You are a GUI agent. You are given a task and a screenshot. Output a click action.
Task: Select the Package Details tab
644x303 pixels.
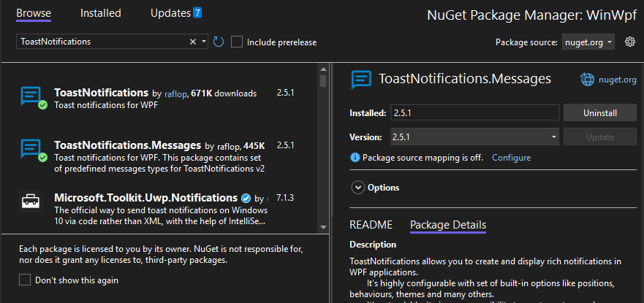click(447, 225)
